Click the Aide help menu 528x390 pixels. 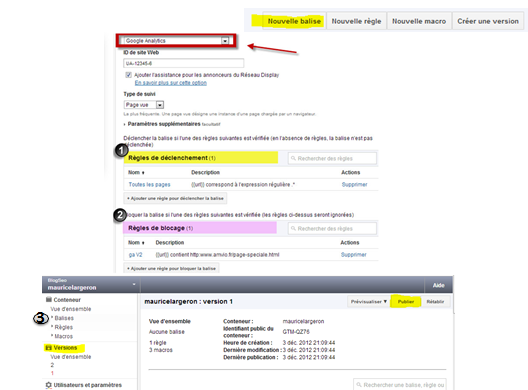pyautogui.click(x=438, y=285)
